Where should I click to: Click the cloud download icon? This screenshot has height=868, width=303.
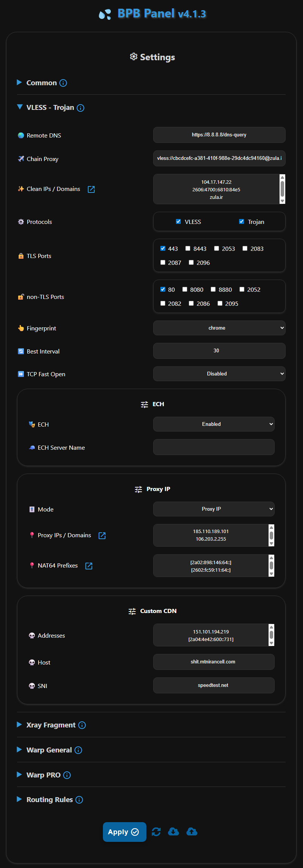click(x=174, y=832)
